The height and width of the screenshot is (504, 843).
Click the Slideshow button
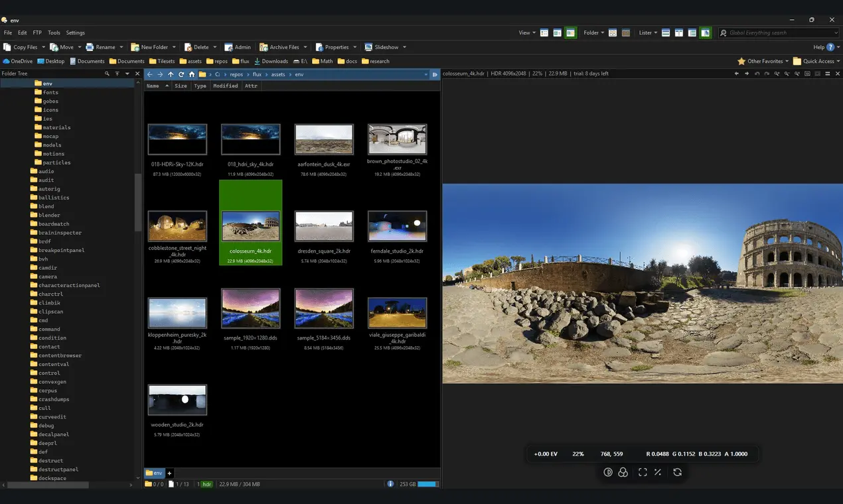pyautogui.click(x=382, y=47)
